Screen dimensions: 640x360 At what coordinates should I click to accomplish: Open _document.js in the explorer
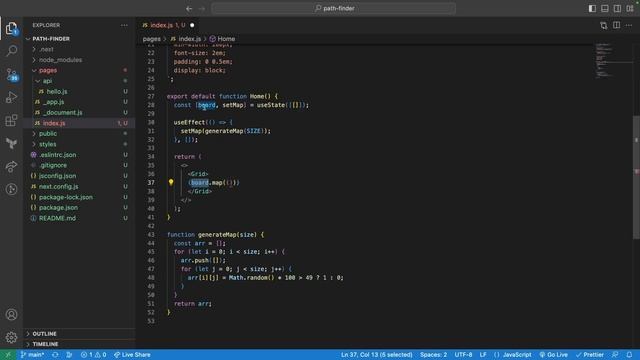point(80,113)
